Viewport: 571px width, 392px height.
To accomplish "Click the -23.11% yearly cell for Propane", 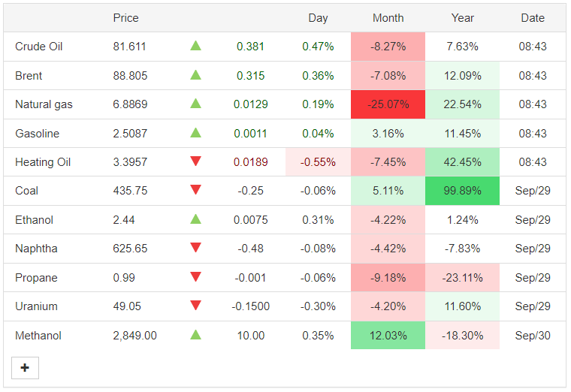I will click(x=463, y=278).
